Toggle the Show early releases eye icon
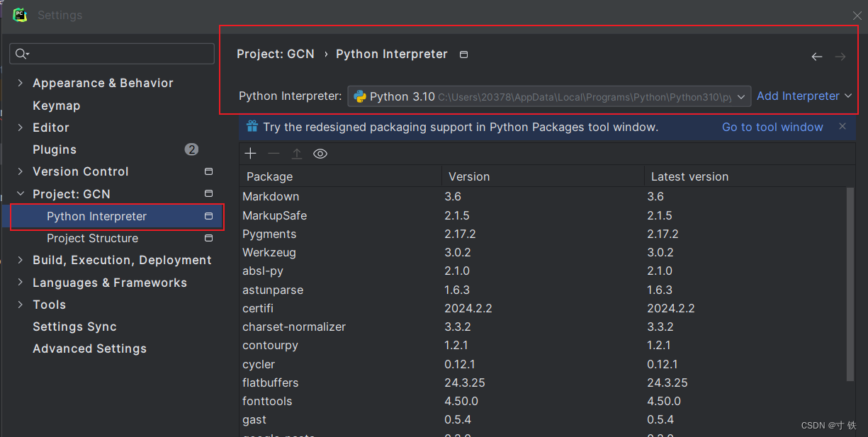The width and height of the screenshot is (868, 437). [x=320, y=154]
